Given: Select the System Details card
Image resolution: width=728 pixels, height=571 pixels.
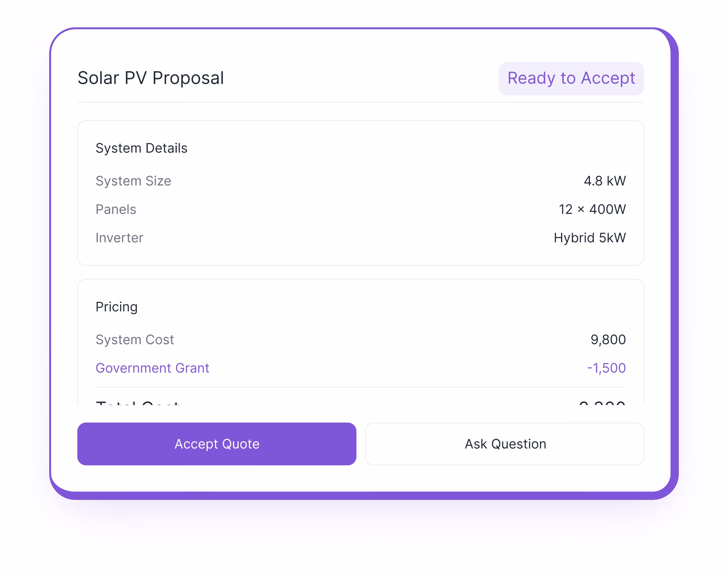Looking at the screenshot, I should [361, 193].
